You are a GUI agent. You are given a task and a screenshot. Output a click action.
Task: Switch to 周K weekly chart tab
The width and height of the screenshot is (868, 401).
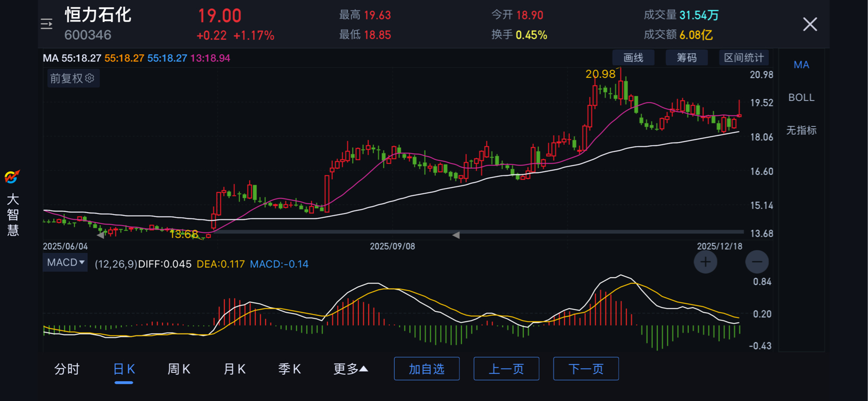coord(179,369)
